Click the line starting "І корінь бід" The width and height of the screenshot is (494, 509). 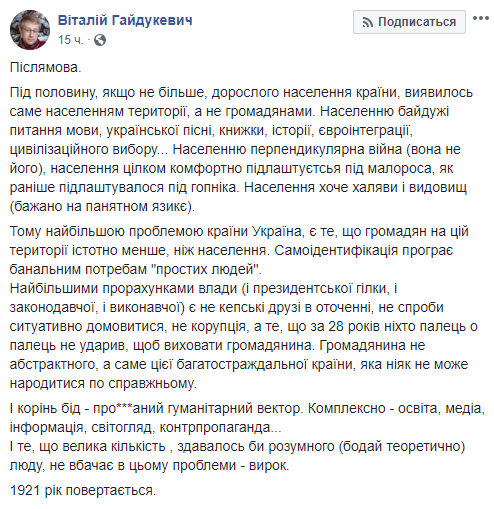(x=247, y=408)
